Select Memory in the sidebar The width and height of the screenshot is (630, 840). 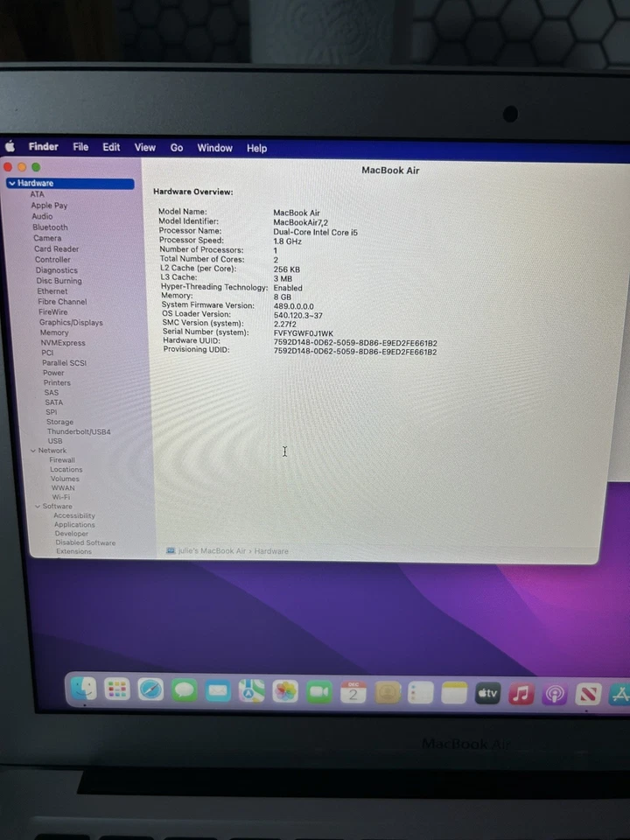[x=54, y=332]
